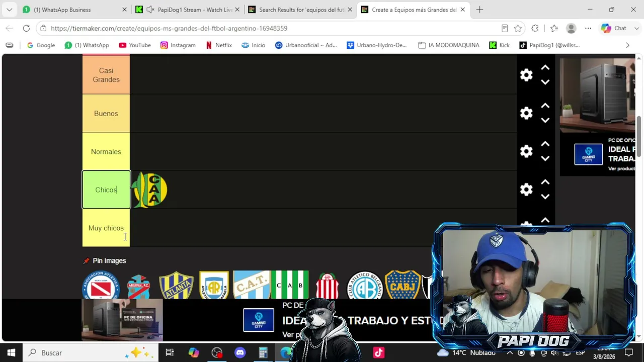Open Copilot Chat sidebar
644x362 pixels.
(614, 28)
